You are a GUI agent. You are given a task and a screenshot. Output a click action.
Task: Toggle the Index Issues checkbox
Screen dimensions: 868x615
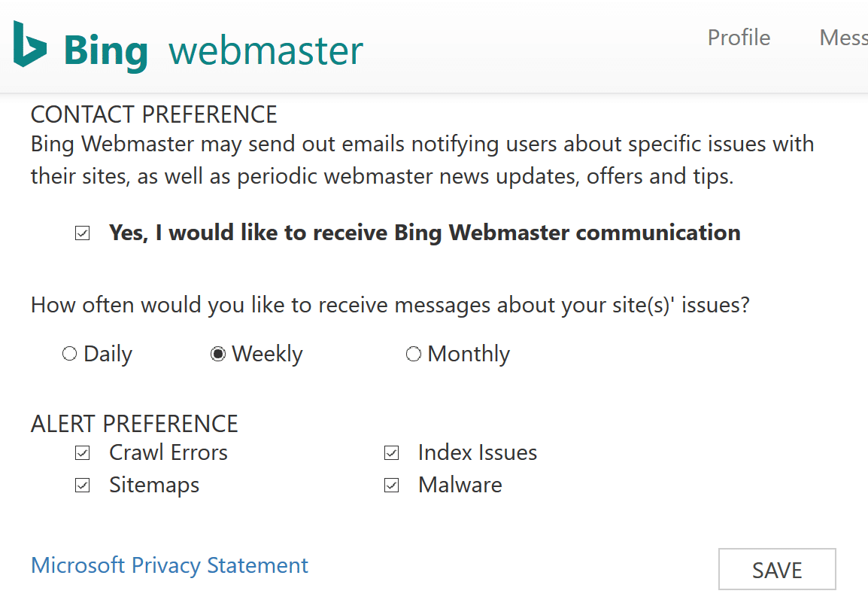coord(391,453)
